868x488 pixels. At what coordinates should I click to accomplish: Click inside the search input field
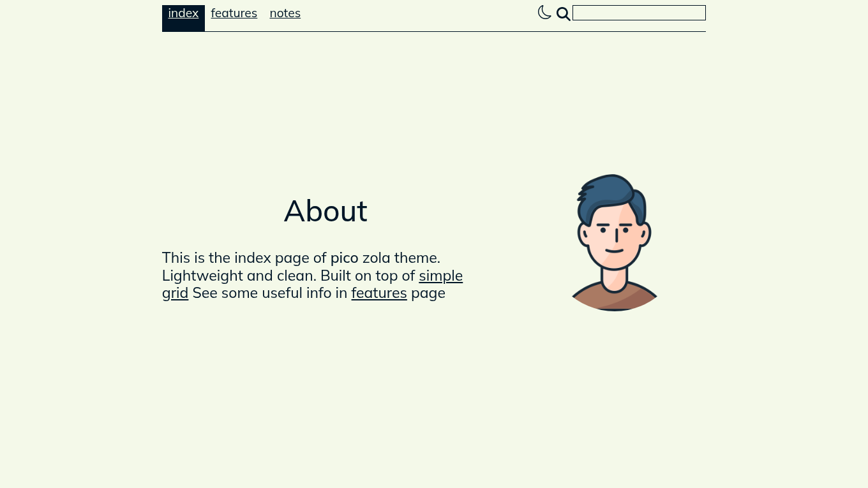tap(639, 13)
